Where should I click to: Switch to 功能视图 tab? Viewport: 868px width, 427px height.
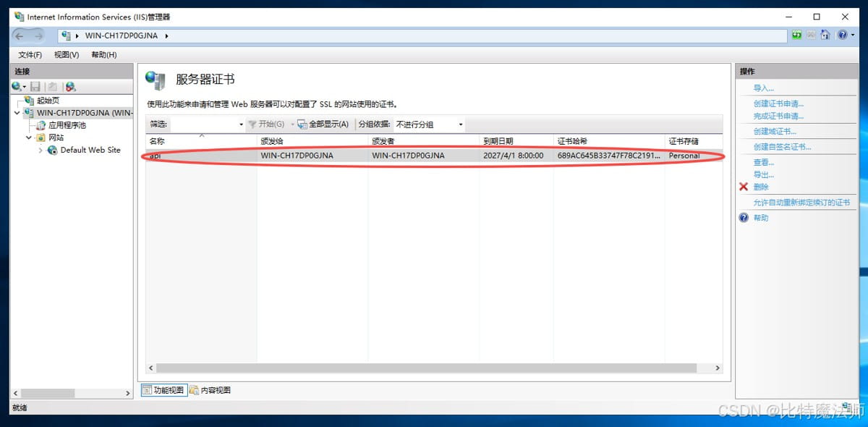(x=163, y=390)
